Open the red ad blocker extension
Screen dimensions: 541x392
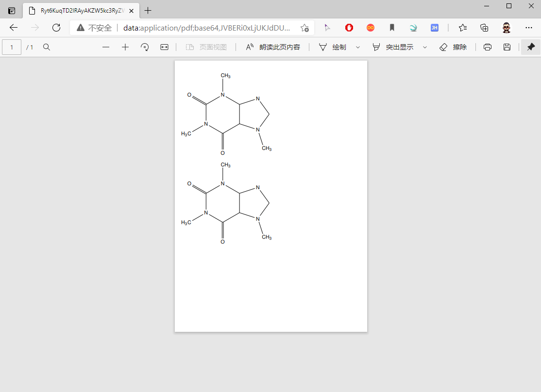(x=349, y=28)
